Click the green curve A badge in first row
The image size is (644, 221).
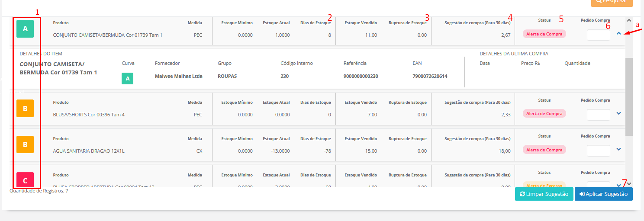pos(25,29)
